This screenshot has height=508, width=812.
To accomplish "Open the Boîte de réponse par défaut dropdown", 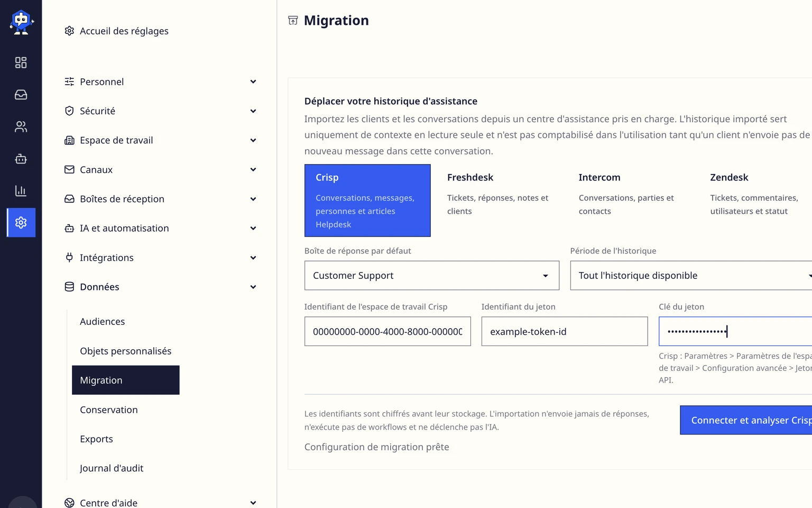I will click(x=432, y=275).
